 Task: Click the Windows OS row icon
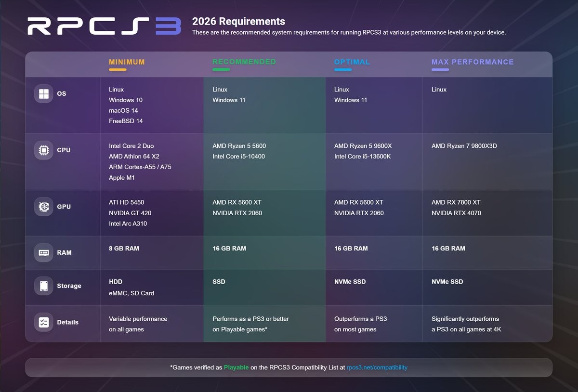tap(43, 93)
